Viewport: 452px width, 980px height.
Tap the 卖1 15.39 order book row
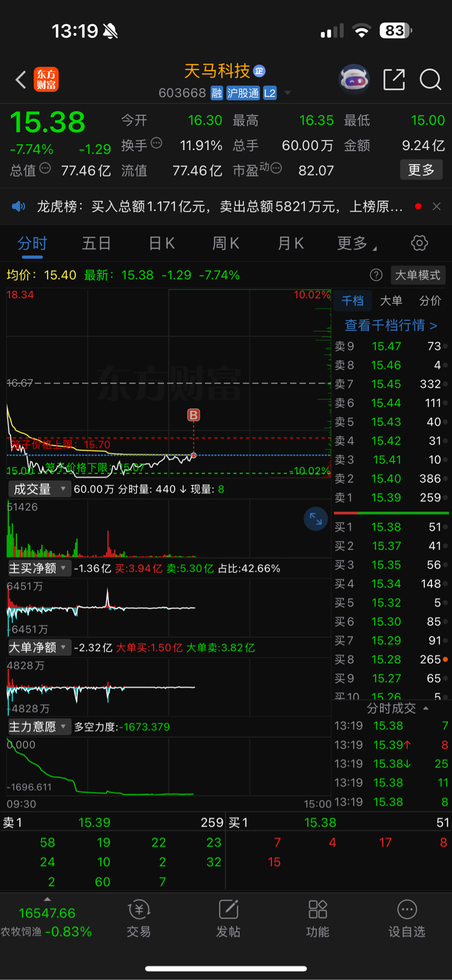[390, 497]
